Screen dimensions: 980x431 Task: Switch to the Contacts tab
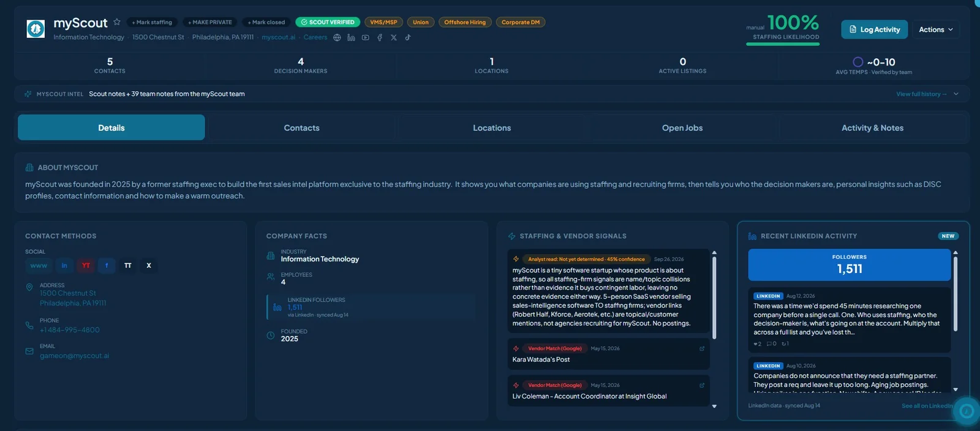point(301,127)
